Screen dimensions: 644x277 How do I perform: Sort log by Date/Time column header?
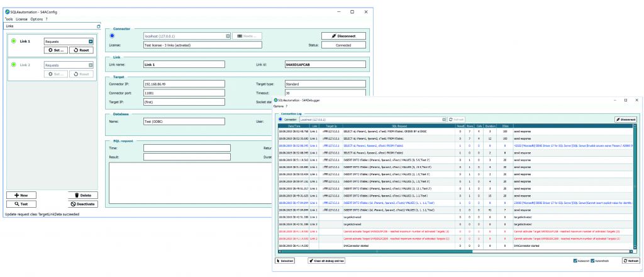pos(294,126)
